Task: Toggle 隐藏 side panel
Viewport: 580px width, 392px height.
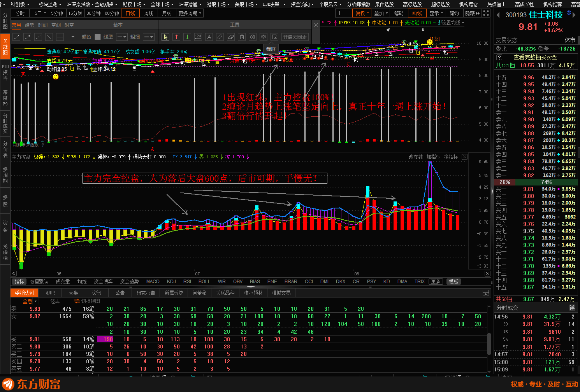Action: [x=473, y=13]
